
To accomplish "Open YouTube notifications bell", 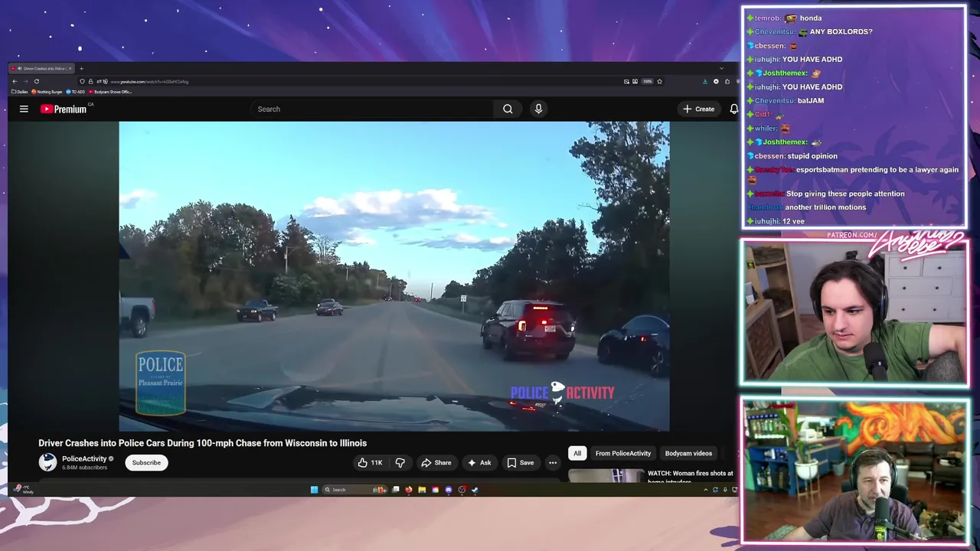I will pyautogui.click(x=733, y=109).
